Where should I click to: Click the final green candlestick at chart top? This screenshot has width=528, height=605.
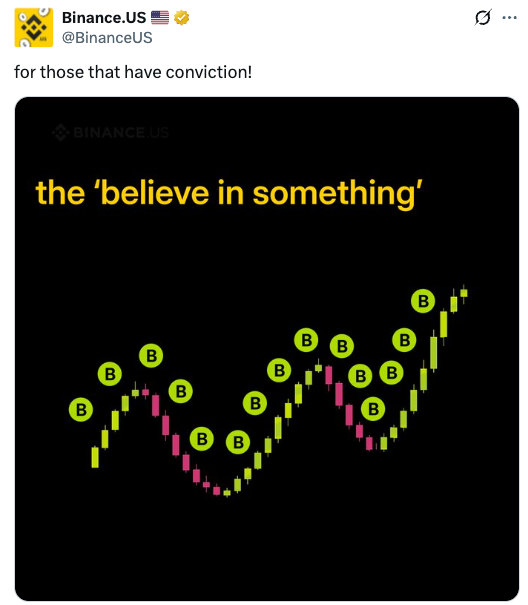pyautogui.click(x=464, y=294)
